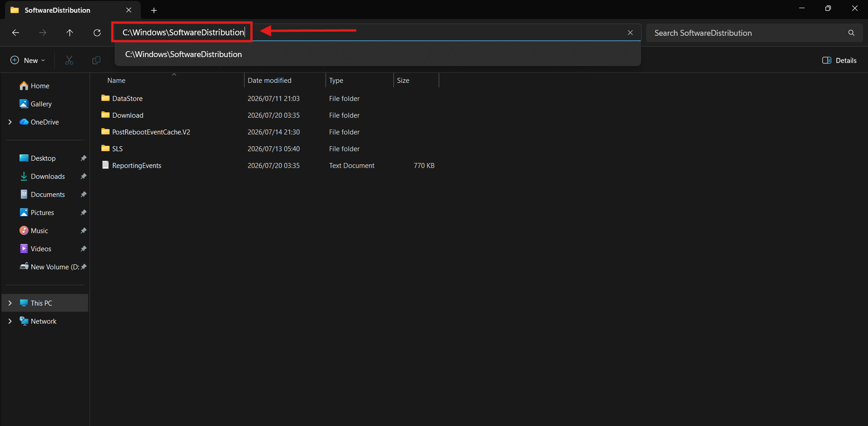Click the pin icon next to Music
The image size is (868, 426).
pyautogui.click(x=83, y=230)
